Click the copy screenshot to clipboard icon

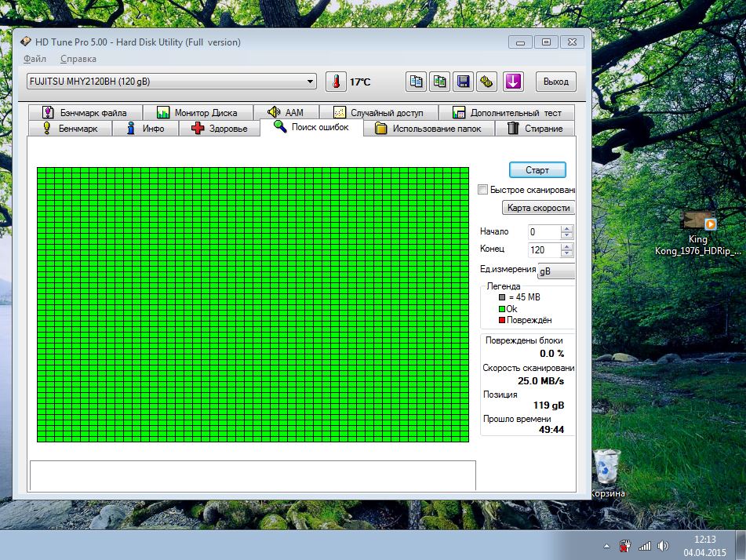439,82
